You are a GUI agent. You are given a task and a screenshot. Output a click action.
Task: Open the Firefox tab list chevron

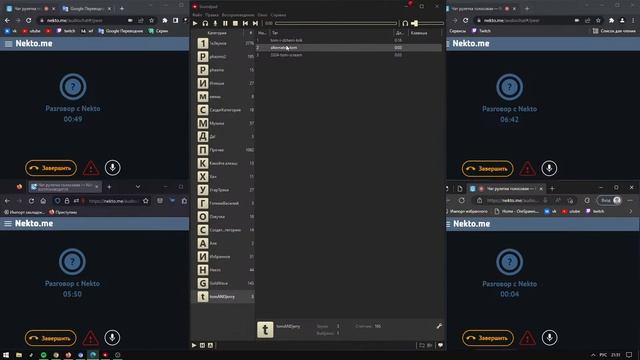(x=138, y=187)
